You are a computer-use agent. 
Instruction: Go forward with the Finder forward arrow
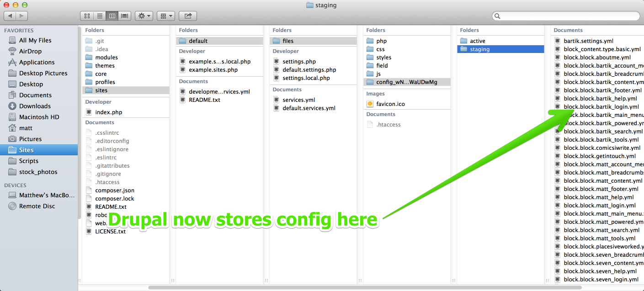[x=22, y=16]
